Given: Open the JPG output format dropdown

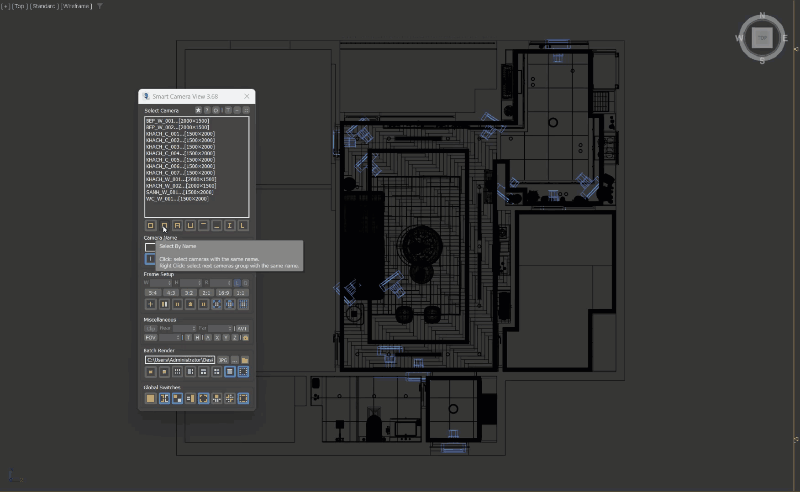Looking at the screenshot, I should tap(224, 359).
